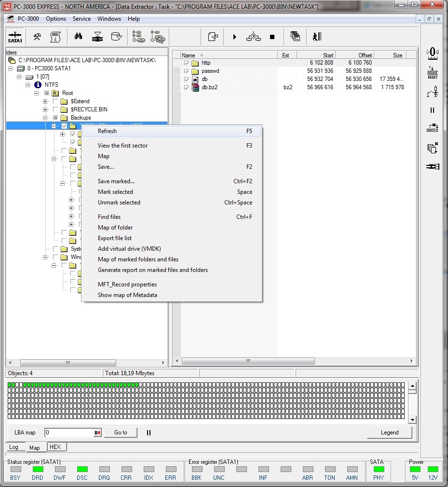Click the LBA map input field
The height and width of the screenshot is (487, 448).
coord(69,433)
